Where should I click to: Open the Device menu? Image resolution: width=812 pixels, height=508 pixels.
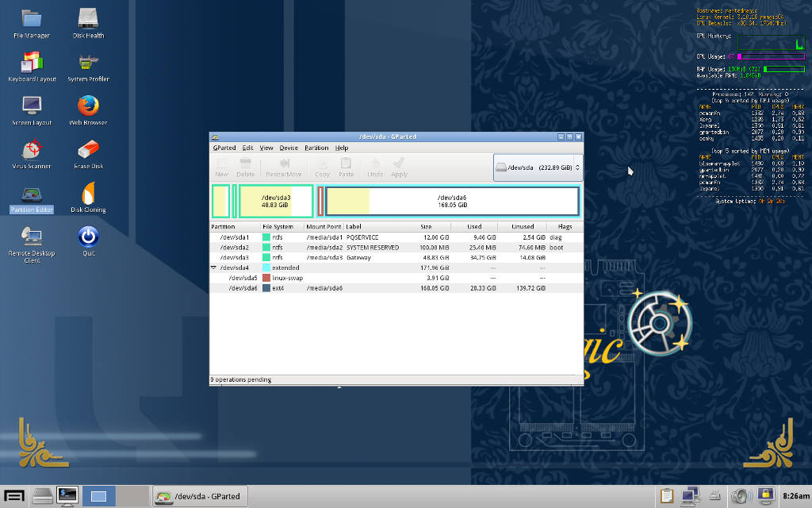pos(289,148)
